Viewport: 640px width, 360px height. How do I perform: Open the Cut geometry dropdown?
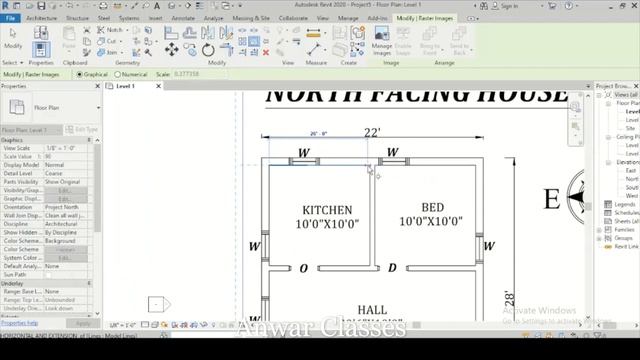pos(121,41)
